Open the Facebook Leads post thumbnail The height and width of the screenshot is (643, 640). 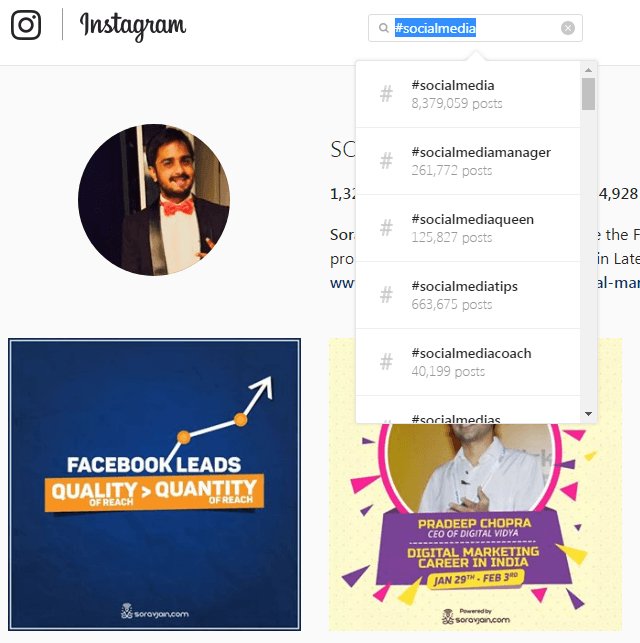(155, 484)
